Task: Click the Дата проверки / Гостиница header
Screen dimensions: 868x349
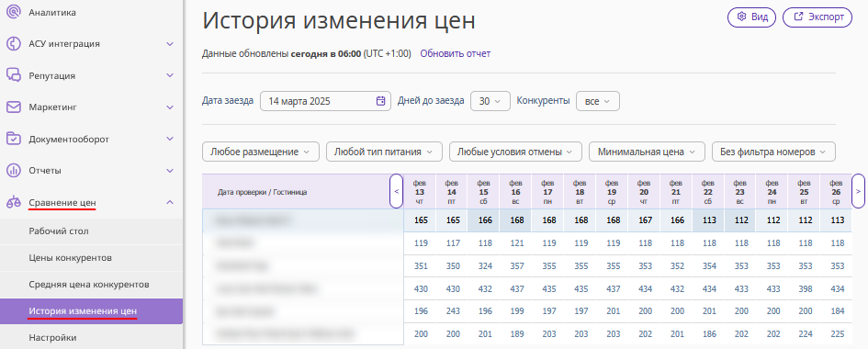Action: coord(263,192)
